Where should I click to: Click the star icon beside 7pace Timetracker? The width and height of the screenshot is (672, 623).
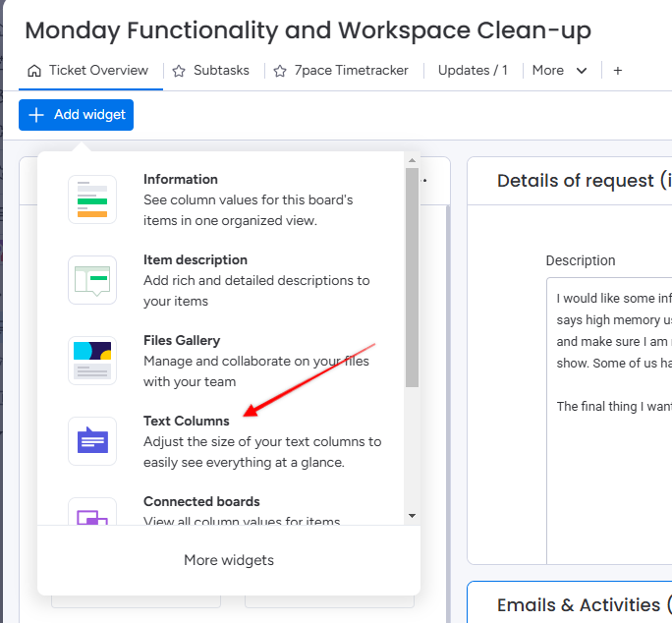(x=280, y=71)
